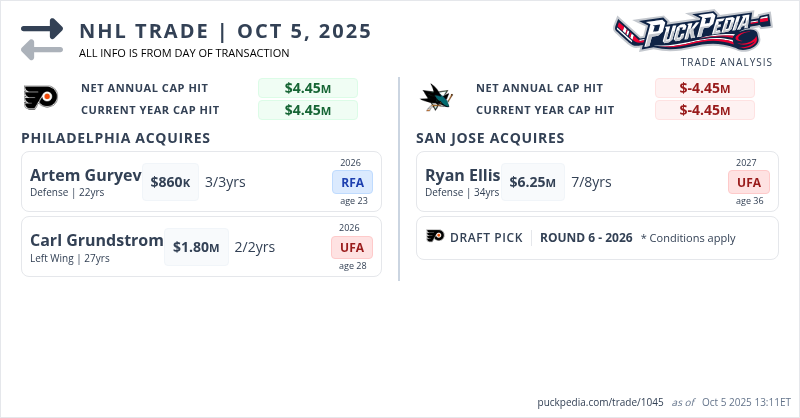The image size is (800, 418).
Task: Click the Conditions apply note
Action: [688, 238]
